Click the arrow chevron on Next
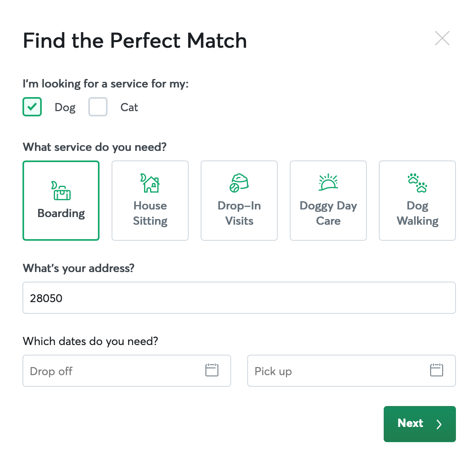Screen dimensions: 476x459 tap(439, 424)
